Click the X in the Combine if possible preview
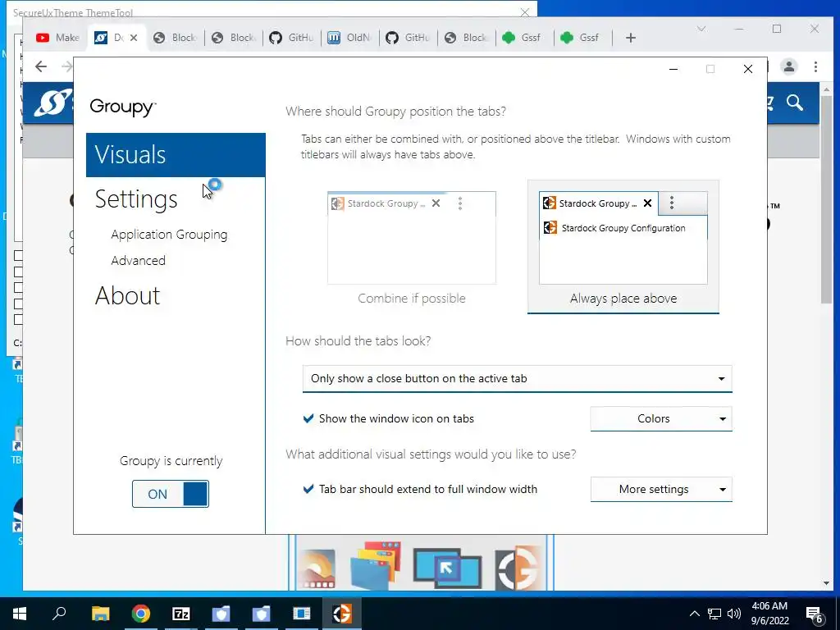Screen dimensions: 840x630 click(436, 203)
